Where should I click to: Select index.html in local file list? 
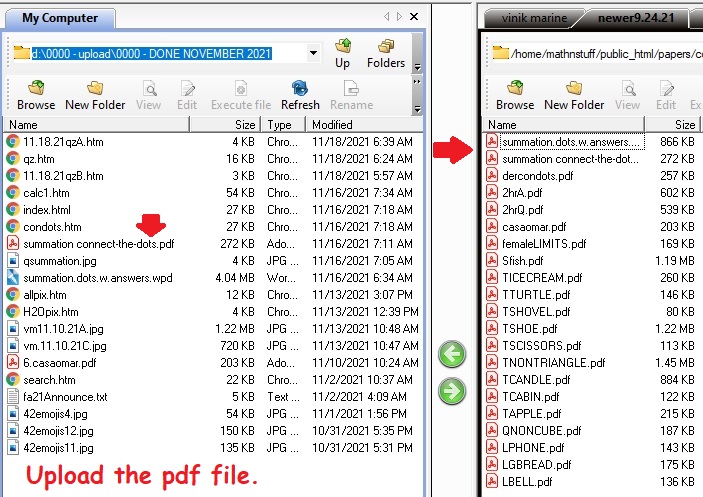coord(46,210)
